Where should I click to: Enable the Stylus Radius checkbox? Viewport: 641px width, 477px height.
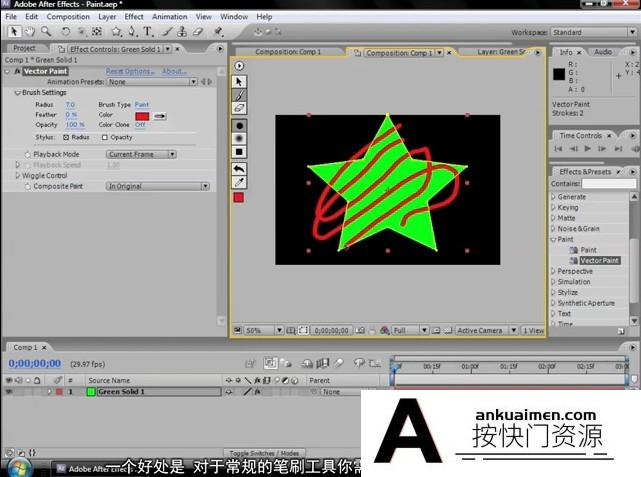(66, 137)
